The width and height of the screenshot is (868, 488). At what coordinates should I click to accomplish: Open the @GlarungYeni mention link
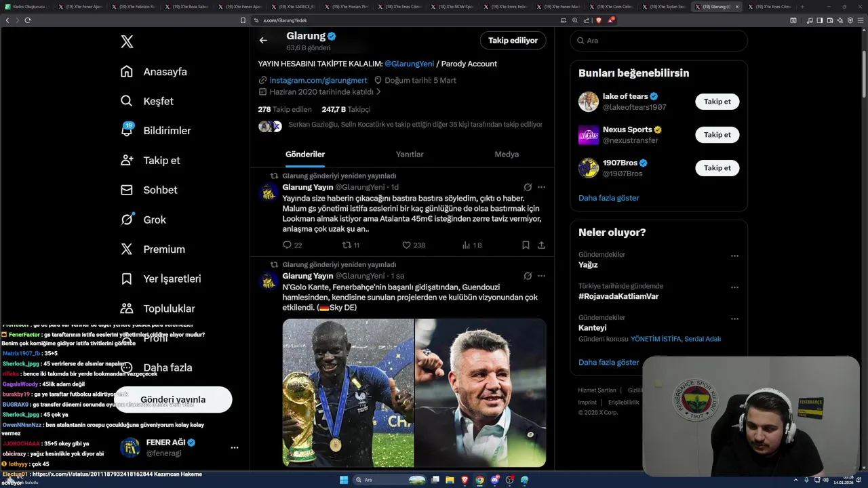(x=409, y=64)
